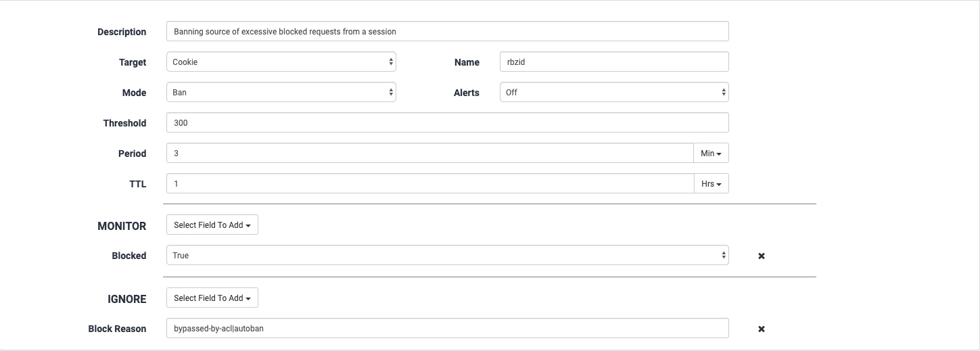Select the TTL value input field
This screenshot has height=351, width=980.
pyautogui.click(x=429, y=184)
